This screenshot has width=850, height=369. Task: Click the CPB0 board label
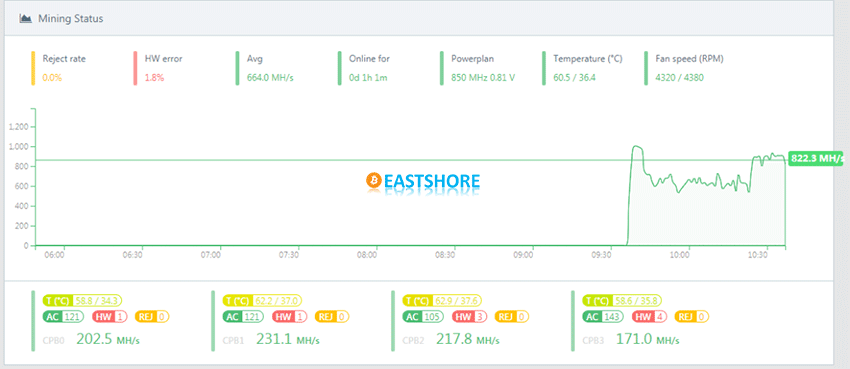click(53, 341)
